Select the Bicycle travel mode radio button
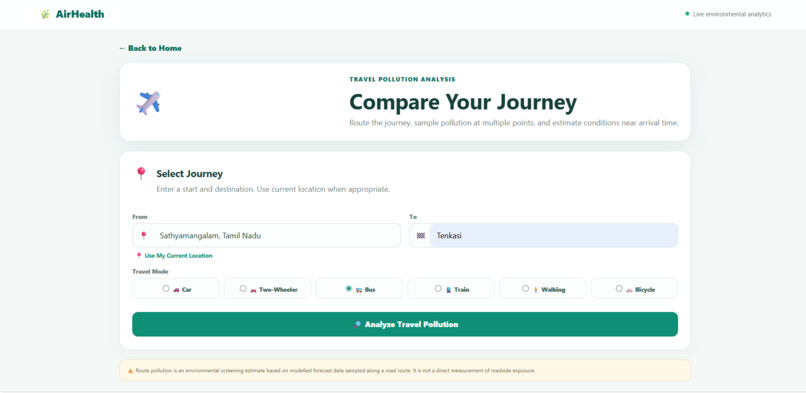The width and height of the screenshot is (806, 393). (x=619, y=289)
